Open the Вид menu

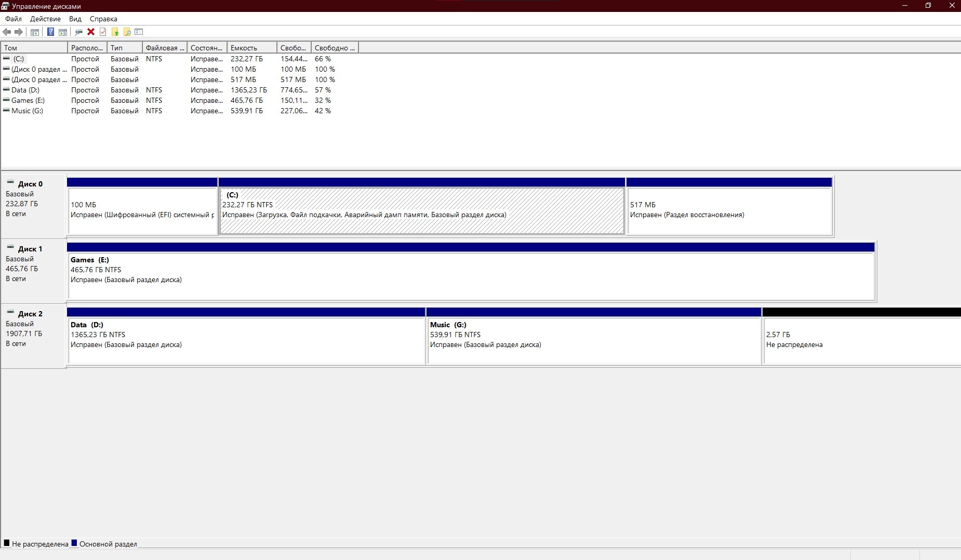(x=75, y=19)
